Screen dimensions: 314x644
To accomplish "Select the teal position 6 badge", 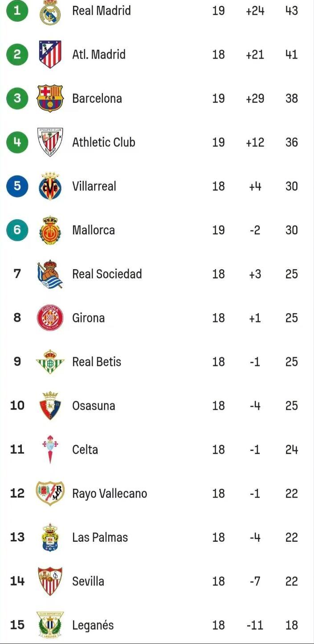I will click(17, 230).
